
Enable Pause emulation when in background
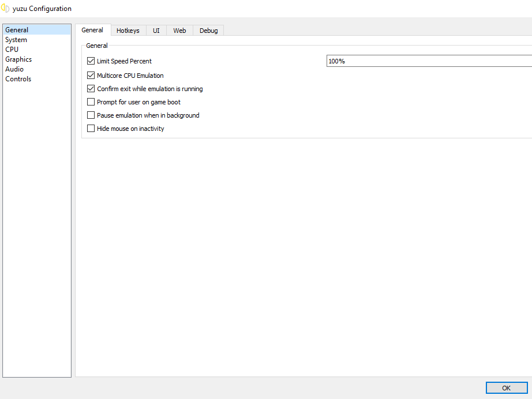91,115
